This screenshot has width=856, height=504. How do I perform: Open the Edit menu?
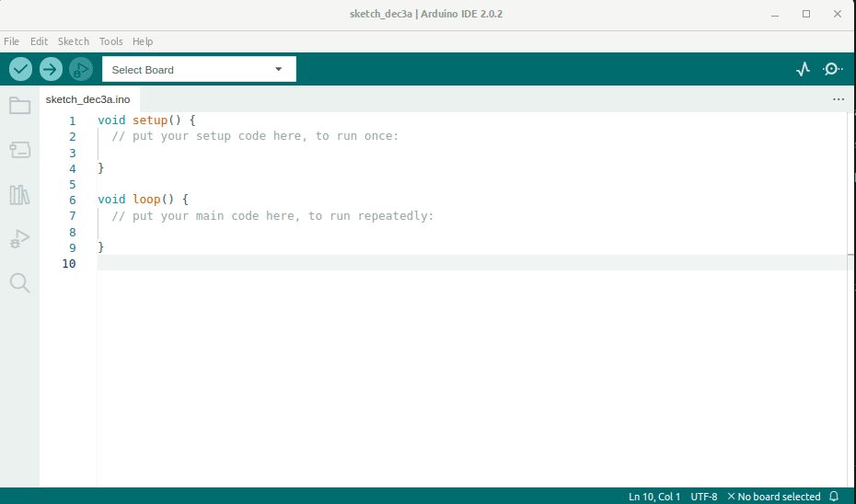(39, 41)
